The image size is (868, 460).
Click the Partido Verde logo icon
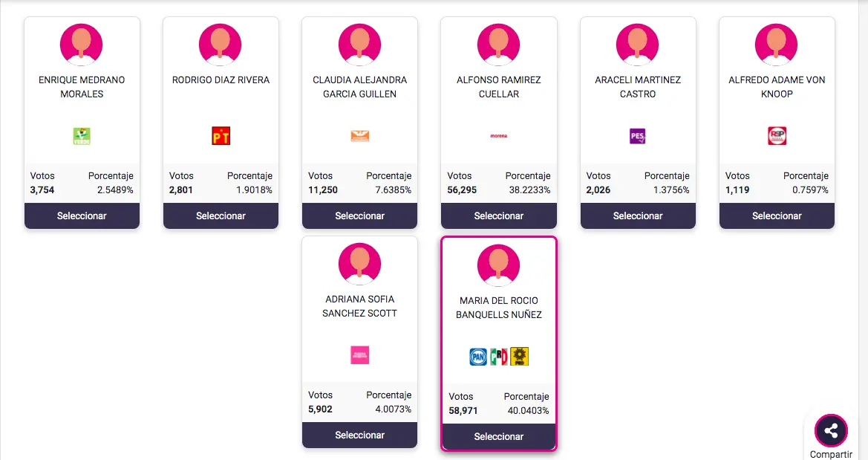click(x=82, y=136)
